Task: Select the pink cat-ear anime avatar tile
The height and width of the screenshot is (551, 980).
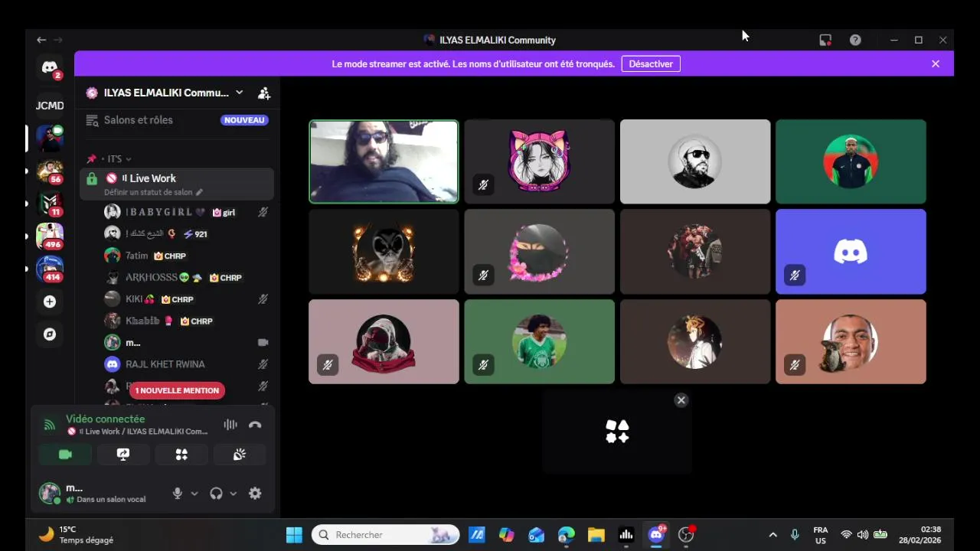Action: [x=539, y=161]
